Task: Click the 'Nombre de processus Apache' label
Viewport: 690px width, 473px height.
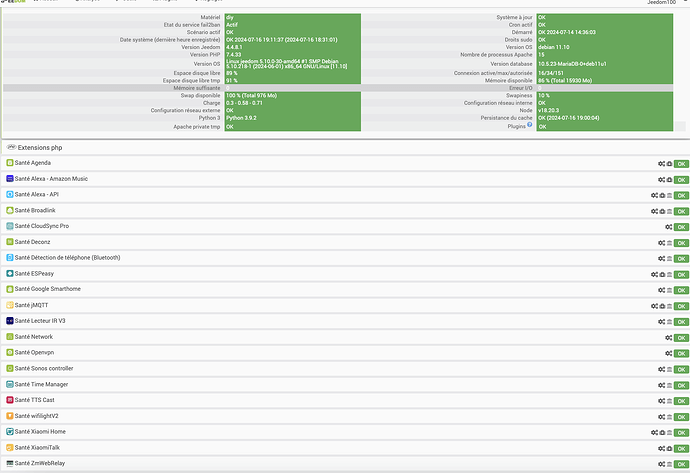Action: (x=496, y=55)
